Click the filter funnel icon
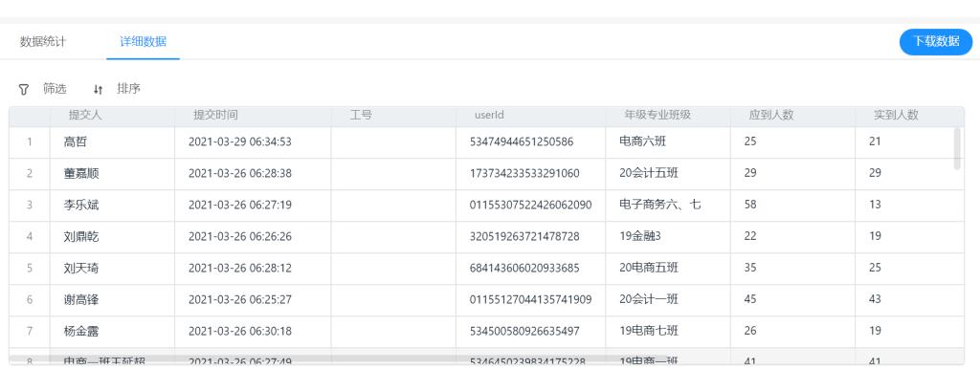This screenshot has height=391, width=980. (x=24, y=89)
